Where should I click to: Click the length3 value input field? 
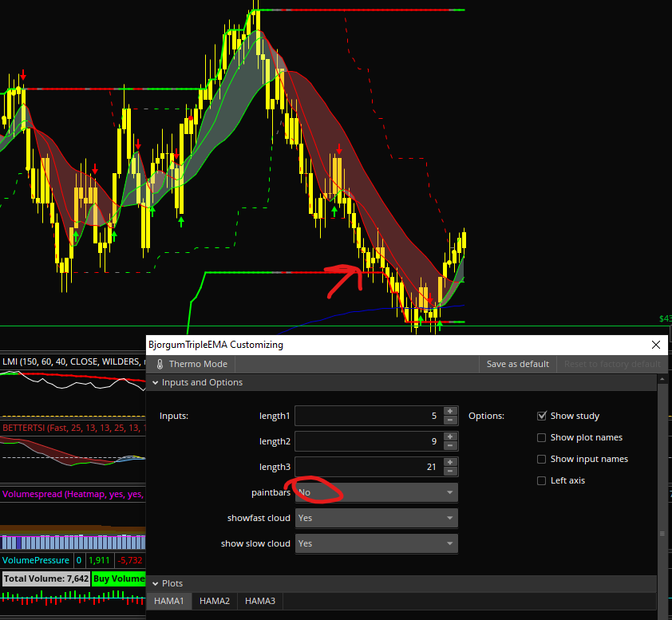(367, 467)
